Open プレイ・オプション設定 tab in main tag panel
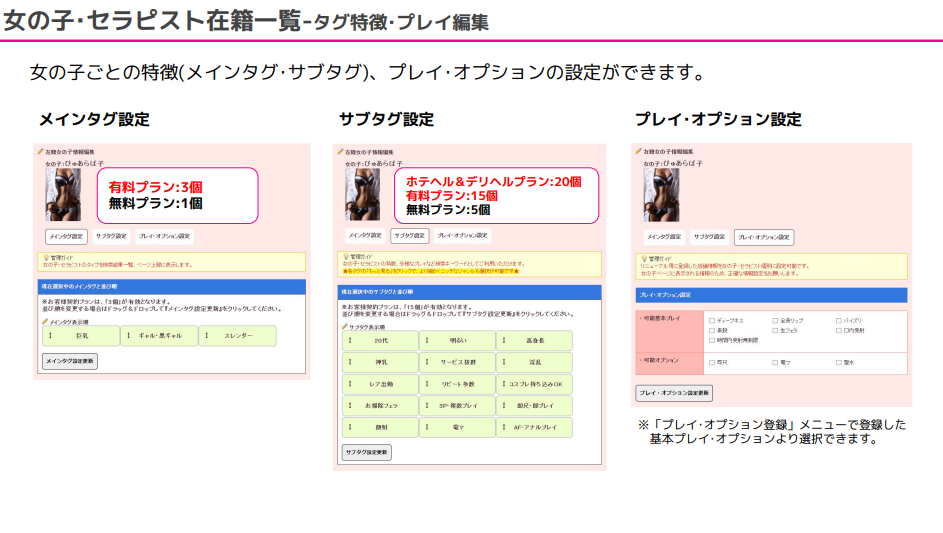Image resolution: width=943 pixels, height=533 pixels. coord(165,236)
